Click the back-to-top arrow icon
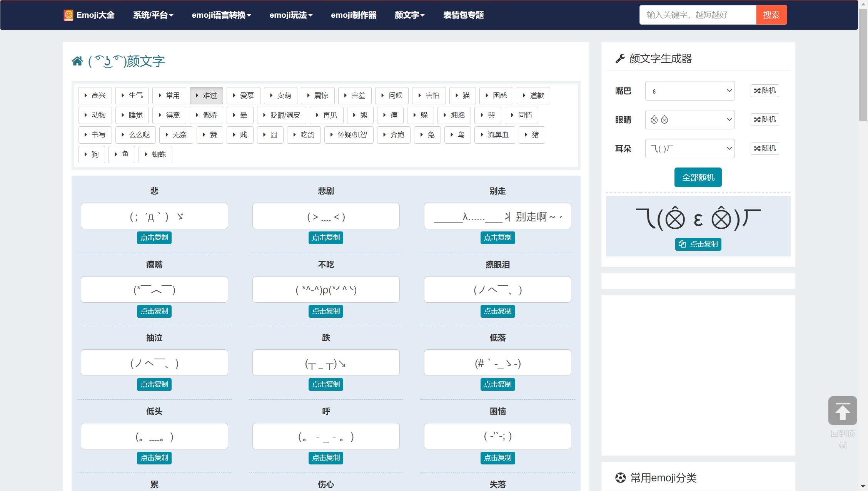Screen dimensions: 868x491 pyautogui.click(x=842, y=410)
